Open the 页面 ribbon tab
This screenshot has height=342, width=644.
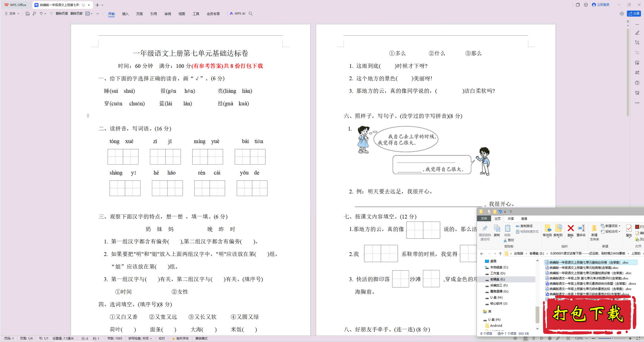click(139, 14)
